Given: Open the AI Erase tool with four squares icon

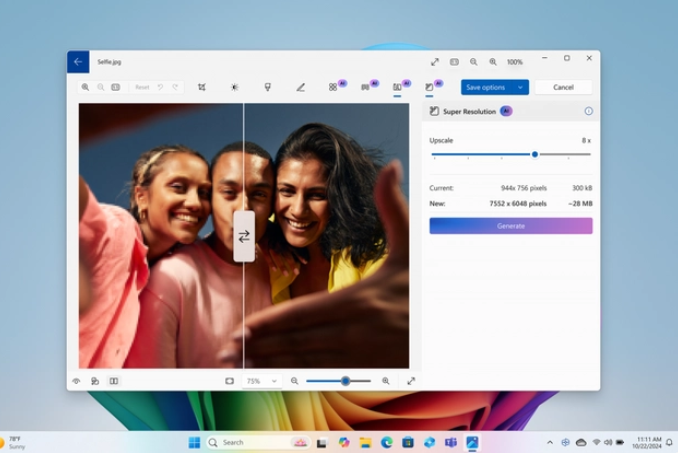Looking at the screenshot, I should pyautogui.click(x=333, y=87).
